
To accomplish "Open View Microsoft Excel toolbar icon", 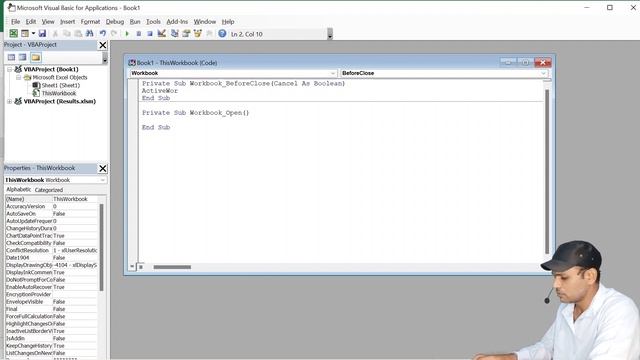I will (13, 34).
